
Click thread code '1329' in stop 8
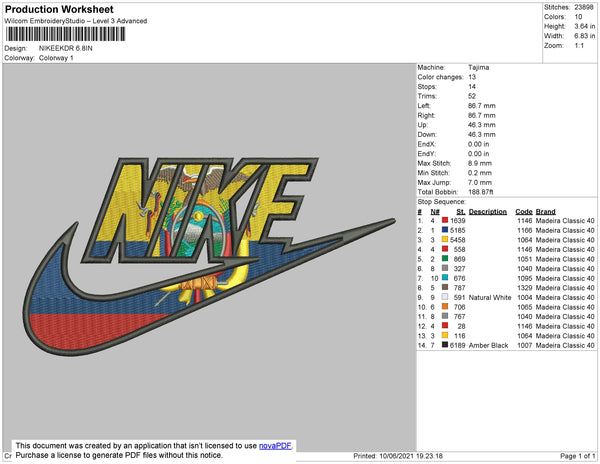click(x=525, y=288)
